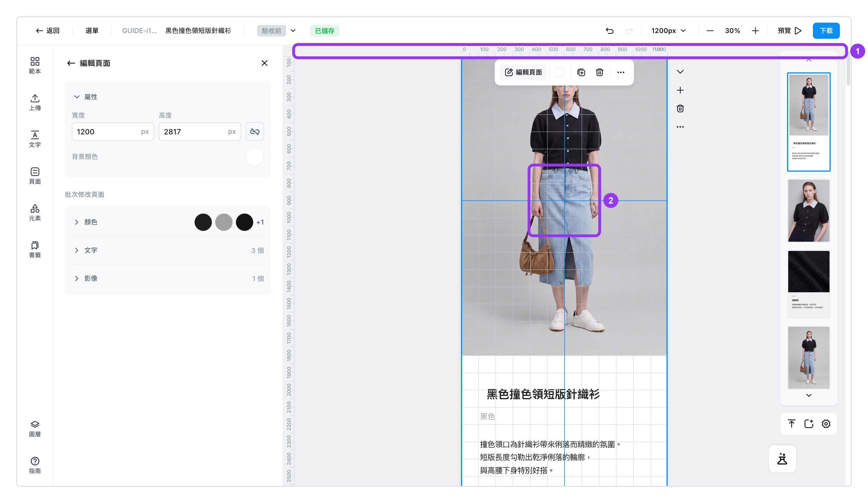Click the 返回 back button
The image size is (868, 503).
pos(48,31)
